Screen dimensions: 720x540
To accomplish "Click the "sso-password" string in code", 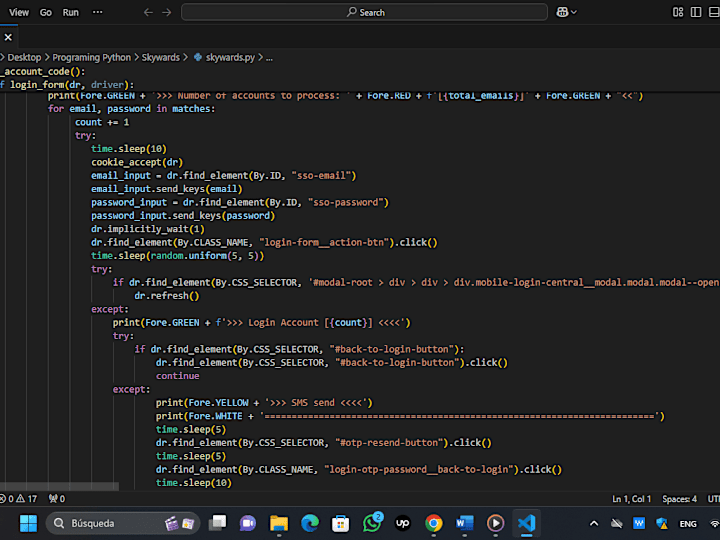I will coord(345,202).
